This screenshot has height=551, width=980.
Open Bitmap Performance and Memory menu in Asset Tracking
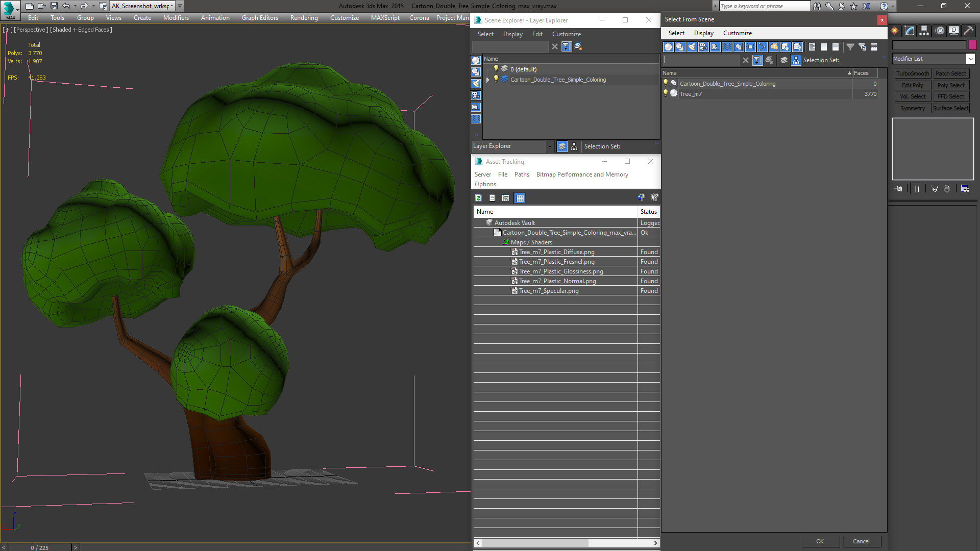pos(582,174)
